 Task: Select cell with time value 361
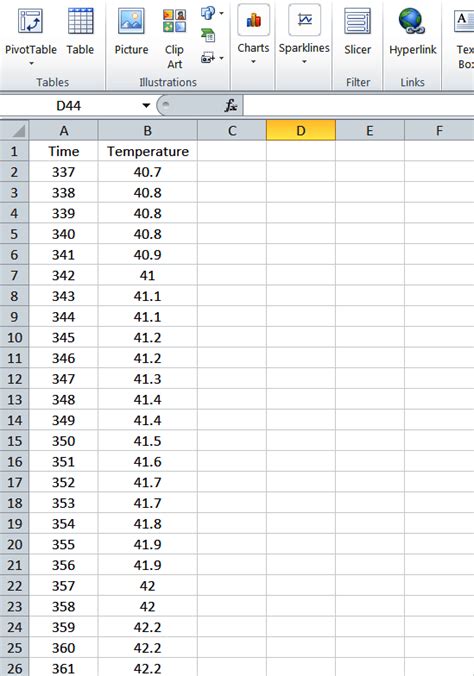pos(64,669)
